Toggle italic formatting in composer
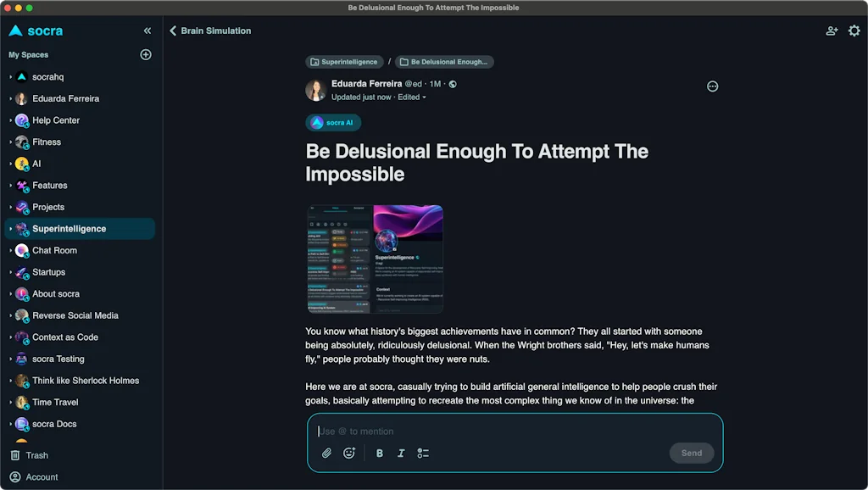The width and height of the screenshot is (868, 490). (x=401, y=454)
